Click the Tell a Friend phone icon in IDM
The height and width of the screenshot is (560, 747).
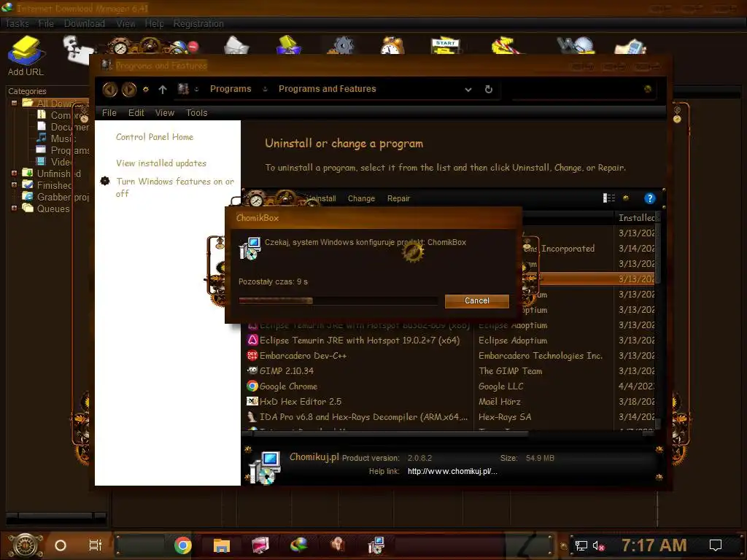point(630,47)
